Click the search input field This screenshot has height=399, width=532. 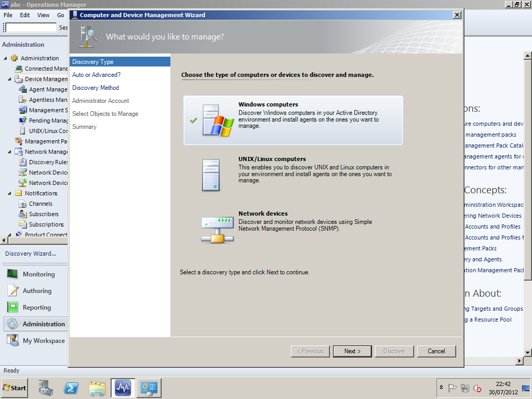click(31, 28)
